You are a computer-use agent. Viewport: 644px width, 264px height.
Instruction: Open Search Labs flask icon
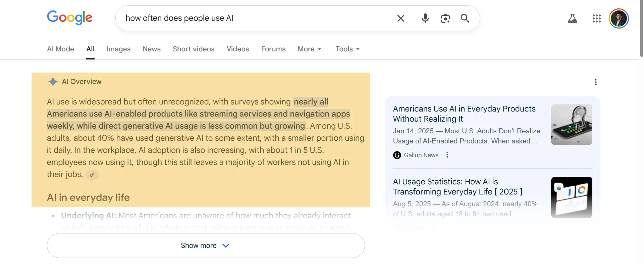point(573,18)
